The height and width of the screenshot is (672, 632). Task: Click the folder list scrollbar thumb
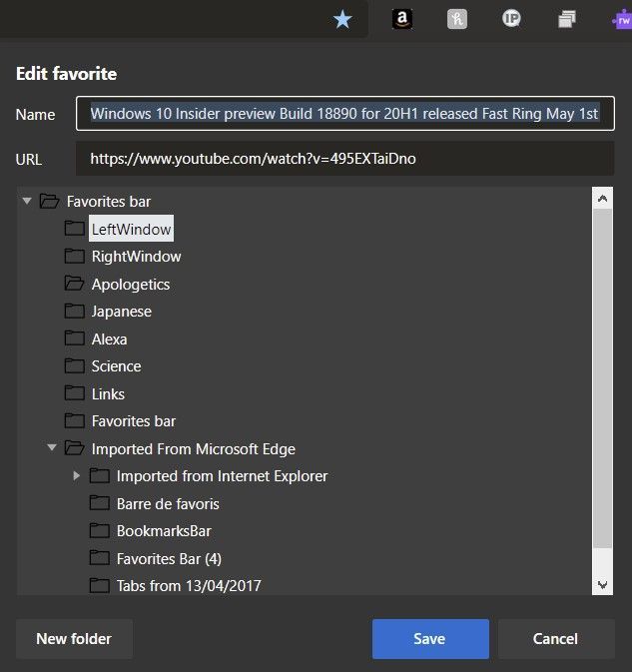click(602, 378)
